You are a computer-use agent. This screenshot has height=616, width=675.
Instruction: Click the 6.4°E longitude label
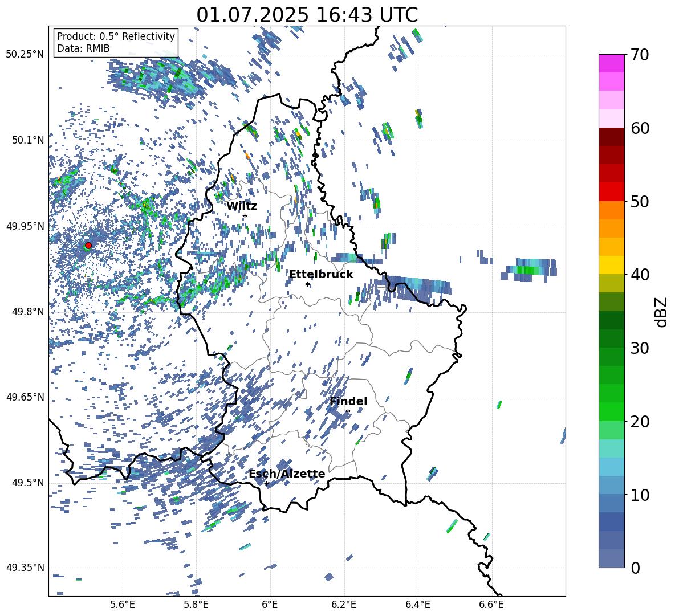(x=418, y=605)
